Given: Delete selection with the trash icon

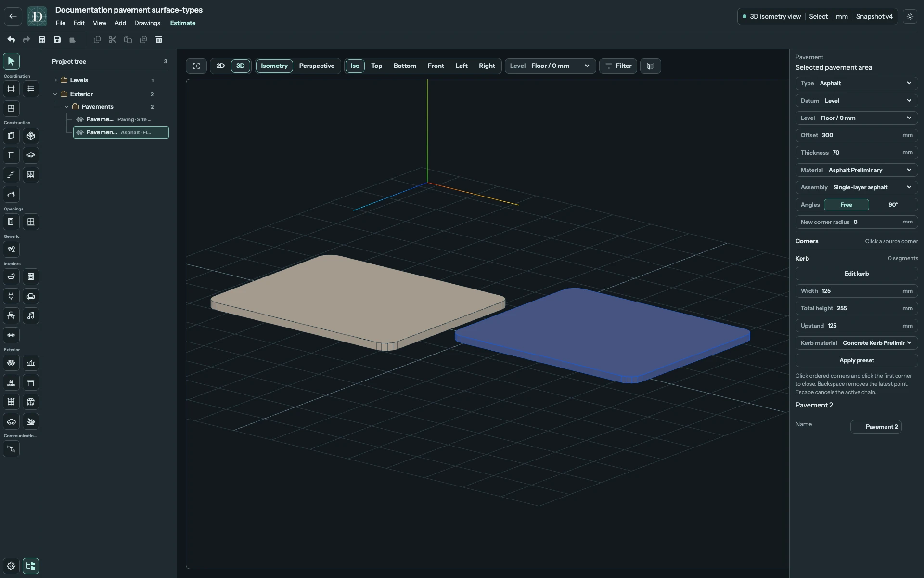Looking at the screenshot, I should coord(159,39).
